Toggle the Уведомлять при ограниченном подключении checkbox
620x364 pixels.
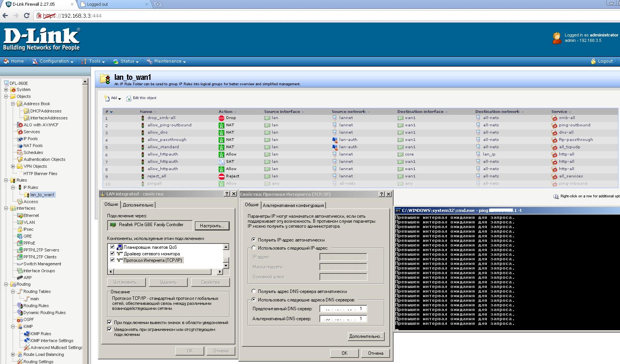click(x=109, y=329)
